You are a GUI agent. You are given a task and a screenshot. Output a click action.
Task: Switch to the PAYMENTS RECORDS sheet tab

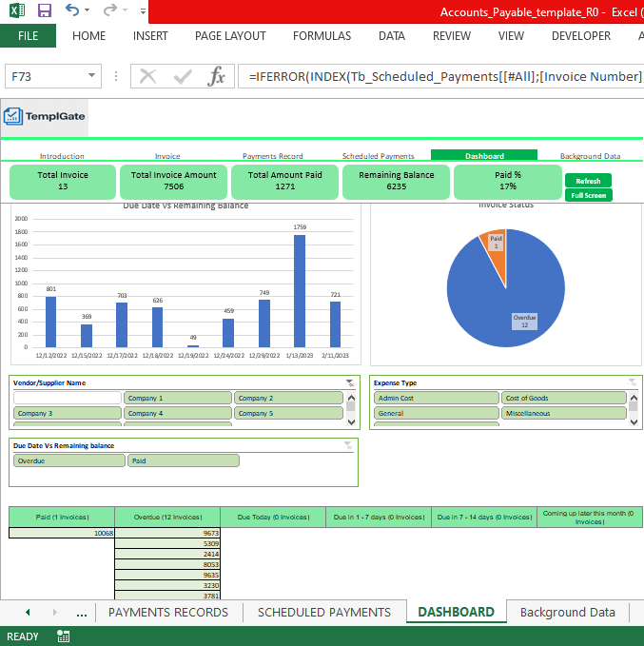168,613
